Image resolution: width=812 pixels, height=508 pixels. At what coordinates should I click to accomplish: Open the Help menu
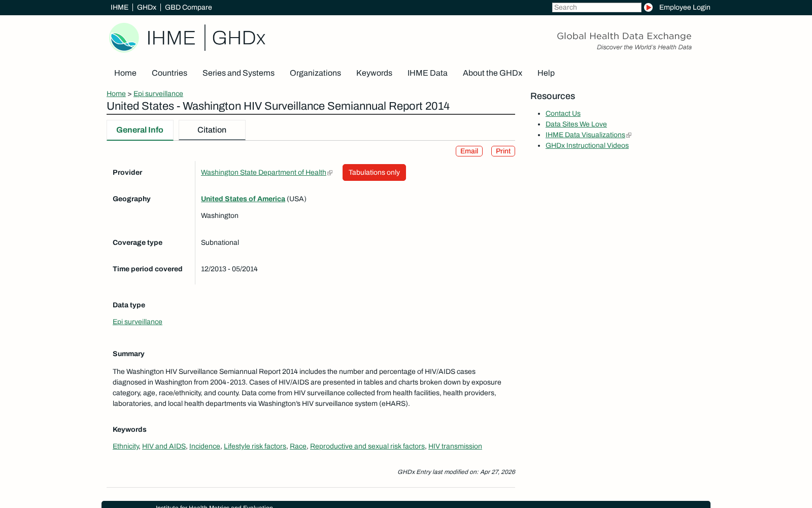click(546, 73)
